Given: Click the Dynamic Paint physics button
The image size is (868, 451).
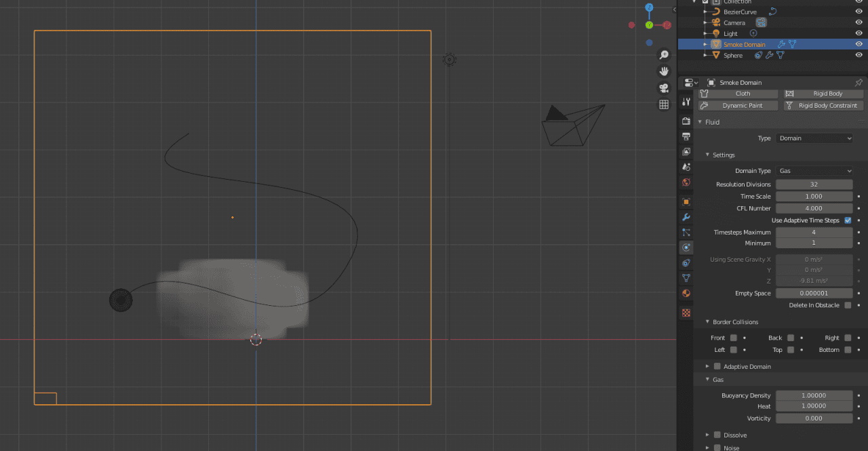Looking at the screenshot, I should pyautogui.click(x=738, y=105).
